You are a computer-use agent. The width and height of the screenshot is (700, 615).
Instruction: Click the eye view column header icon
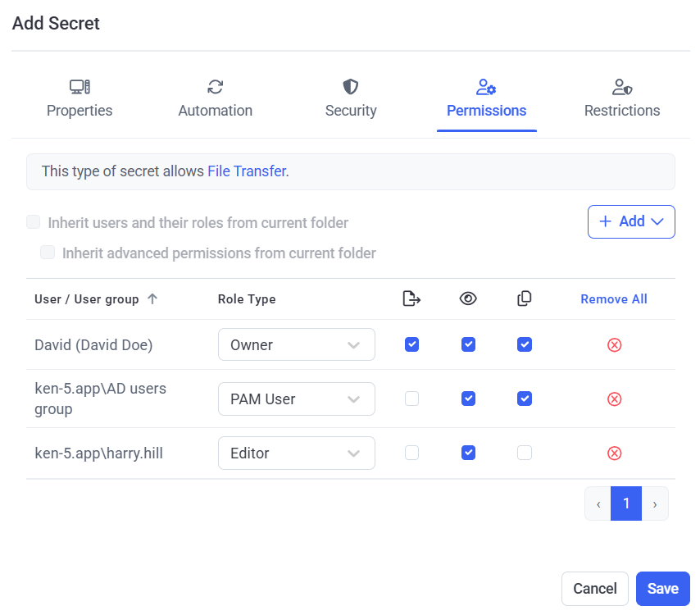click(468, 299)
